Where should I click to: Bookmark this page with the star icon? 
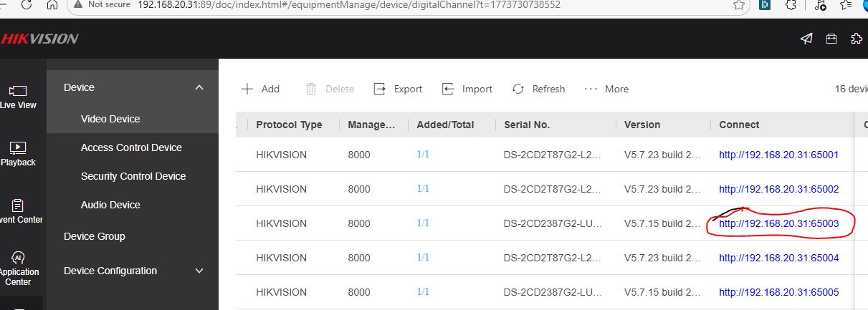coord(739,5)
